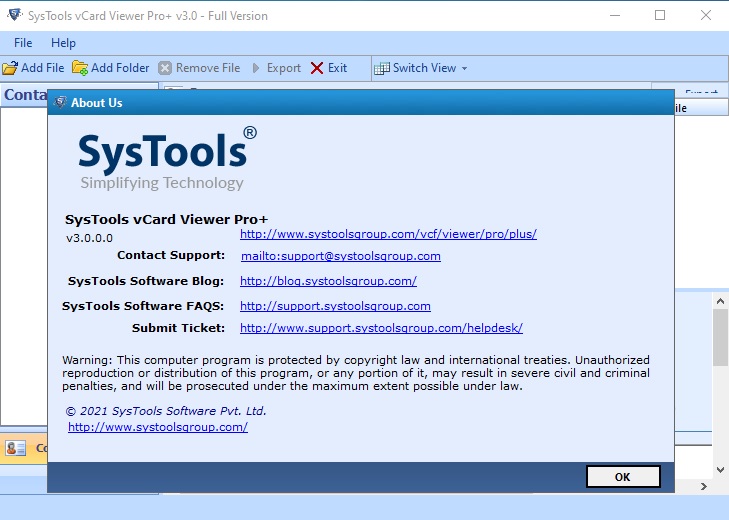The height and width of the screenshot is (520, 729).
Task: Open the helpdesk Submit Ticket link
Action: tap(381, 328)
